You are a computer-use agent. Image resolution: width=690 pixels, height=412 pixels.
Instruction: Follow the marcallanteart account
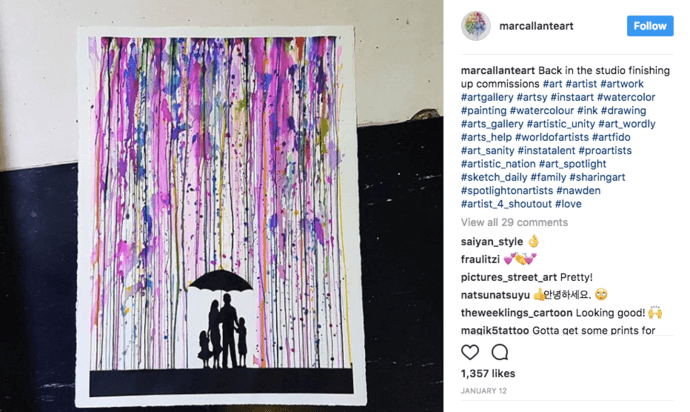pyautogui.click(x=650, y=26)
